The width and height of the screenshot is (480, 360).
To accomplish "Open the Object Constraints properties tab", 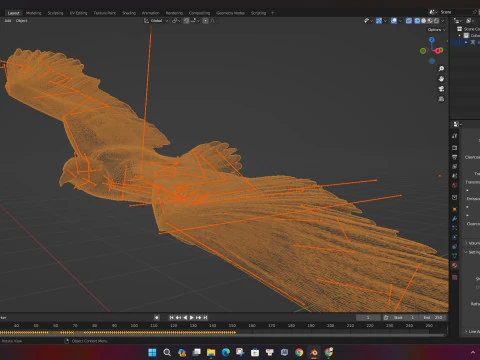I will (x=454, y=247).
